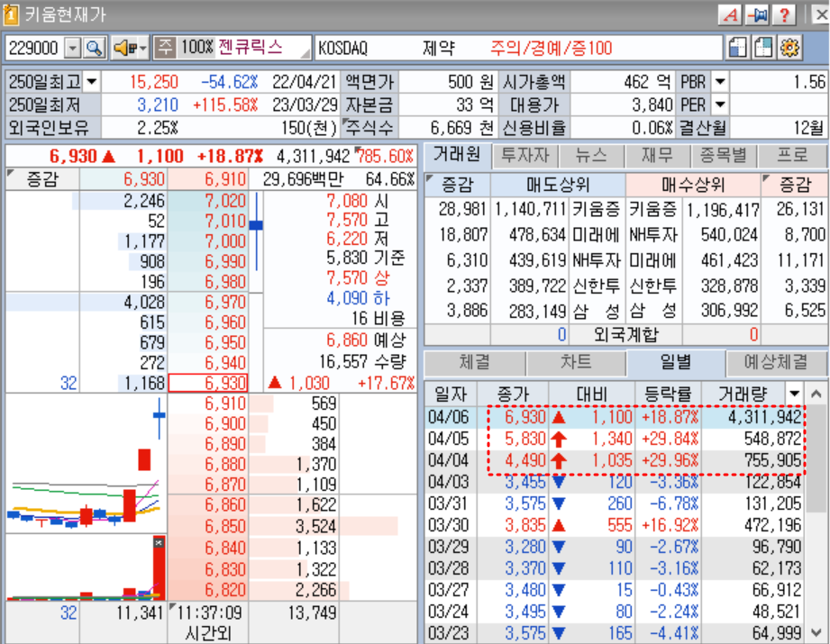Click the 주의/경예/증100 warning text
830x644 pixels.
[551, 48]
